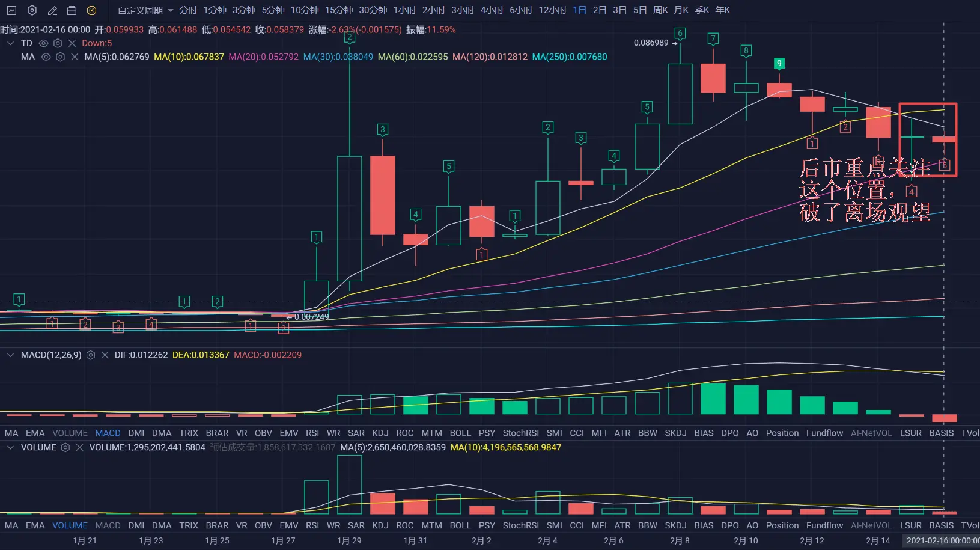The height and width of the screenshot is (550, 980).
Task: Click the chart type icon in top toolbar
Action: click(x=12, y=10)
